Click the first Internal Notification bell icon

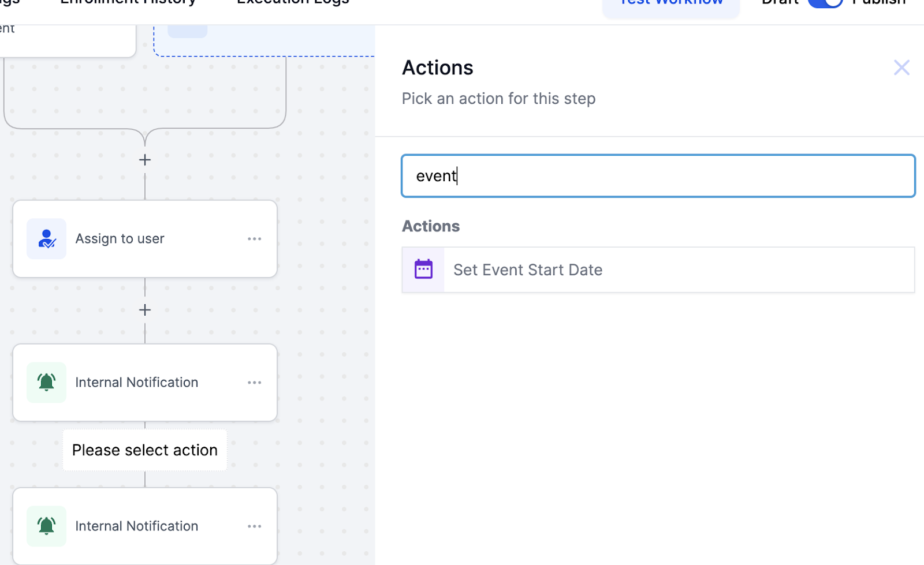point(46,382)
